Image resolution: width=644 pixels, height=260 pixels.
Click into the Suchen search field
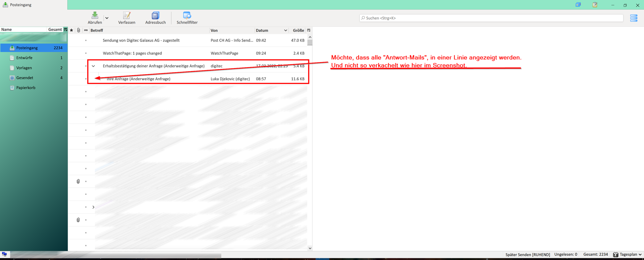pyautogui.click(x=491, y=18)
